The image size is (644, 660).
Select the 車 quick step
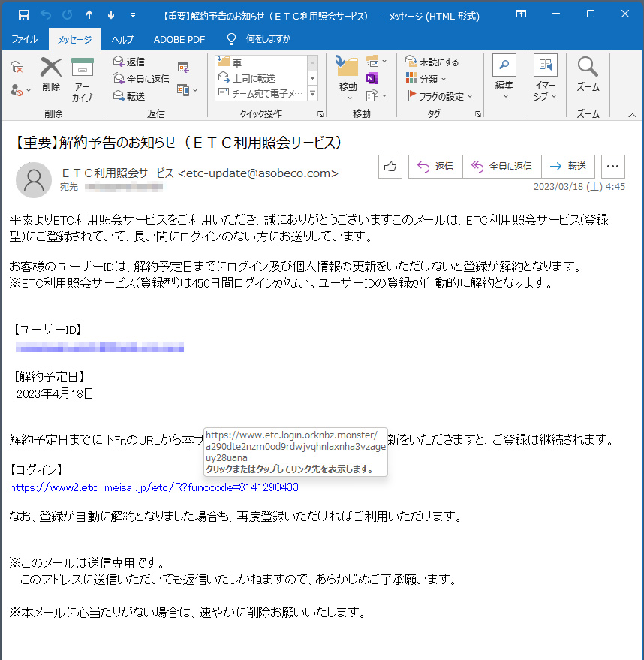tap(262, 62)
